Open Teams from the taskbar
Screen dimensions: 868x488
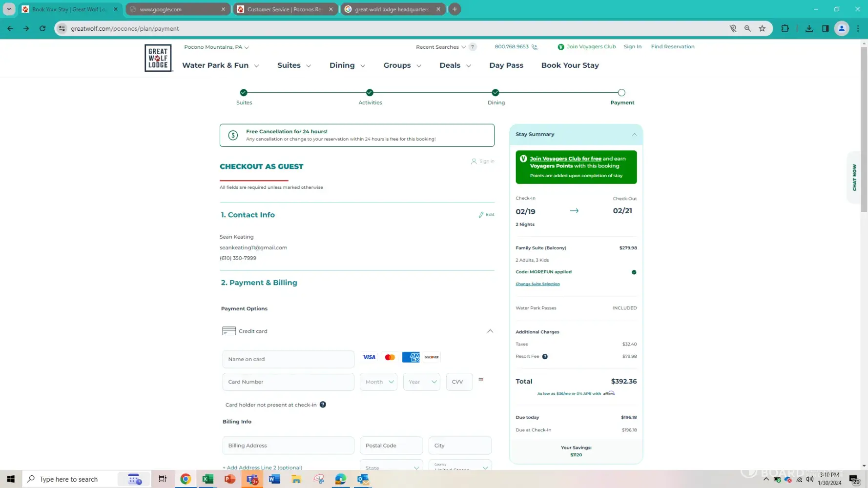click(x=252, y=479)
